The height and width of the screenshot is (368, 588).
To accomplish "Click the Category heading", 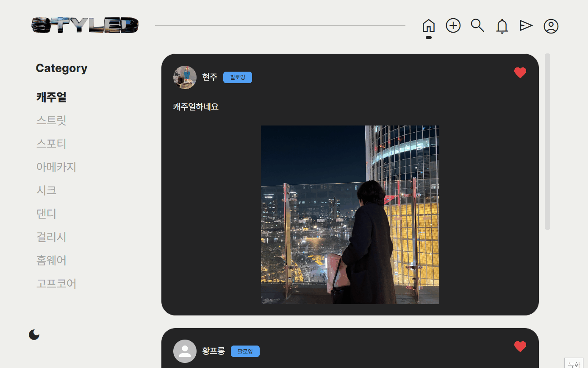I will pyautogui.click(x=61, y=68).
